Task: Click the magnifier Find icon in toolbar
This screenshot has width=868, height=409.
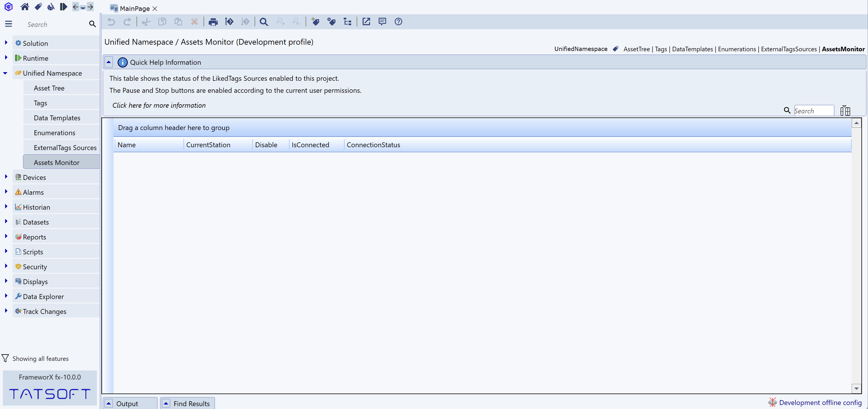Action: [264, 22]
